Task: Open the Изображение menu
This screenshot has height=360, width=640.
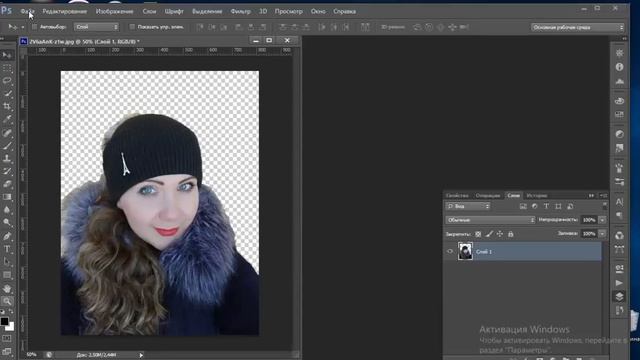Action: point(114,11)
